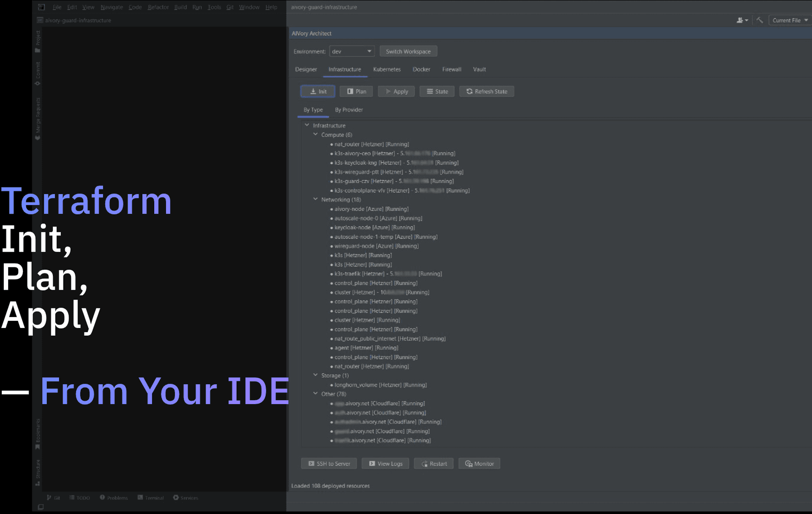
Task: Switch to the Kubernetes tab
Action: point(387,69)
